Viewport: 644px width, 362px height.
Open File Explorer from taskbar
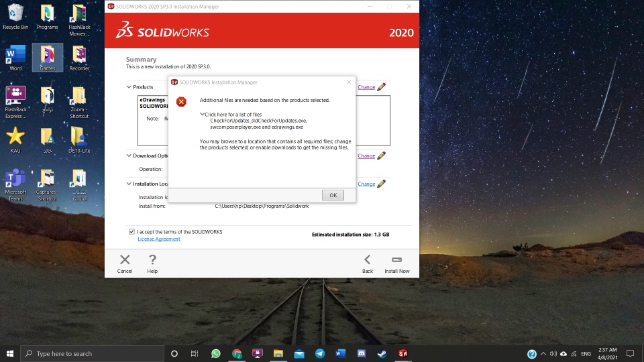[x=278, y=353]
